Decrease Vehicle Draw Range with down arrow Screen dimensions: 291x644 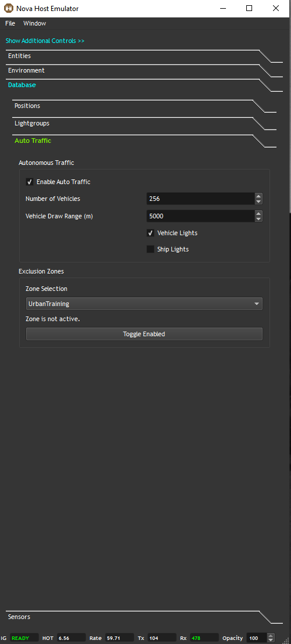pos(258,219)
